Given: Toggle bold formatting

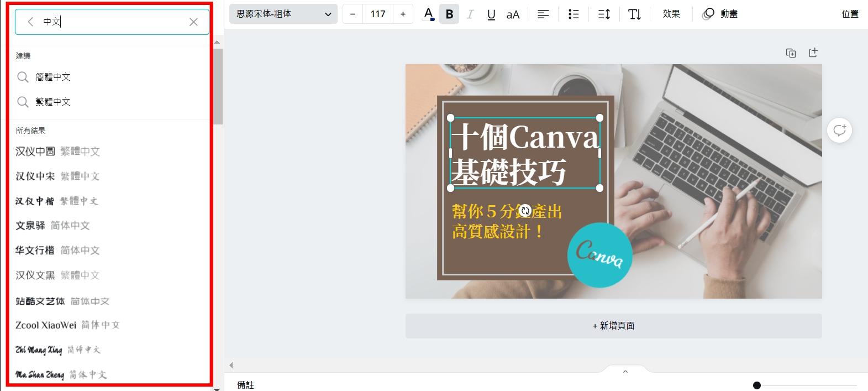Looking at the screenshot, I should pos(449,14).
